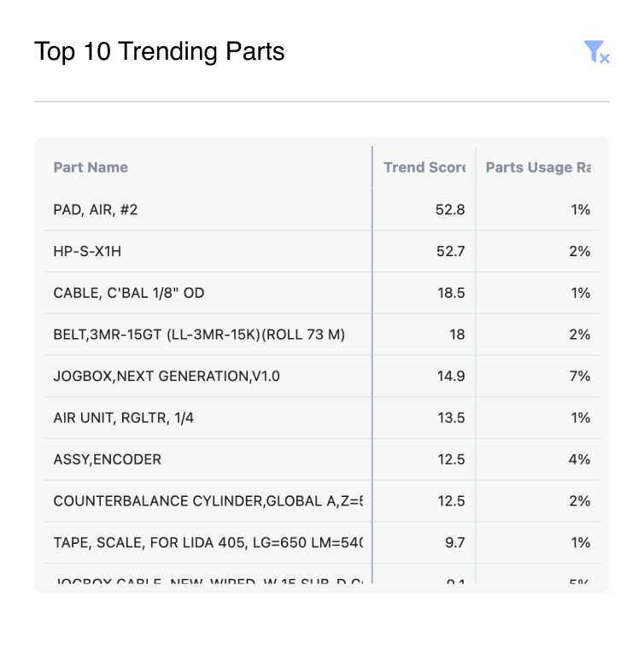Sort by Trend Score column header
The width and height of the screenshot is (644, 649).
(424, 167)
